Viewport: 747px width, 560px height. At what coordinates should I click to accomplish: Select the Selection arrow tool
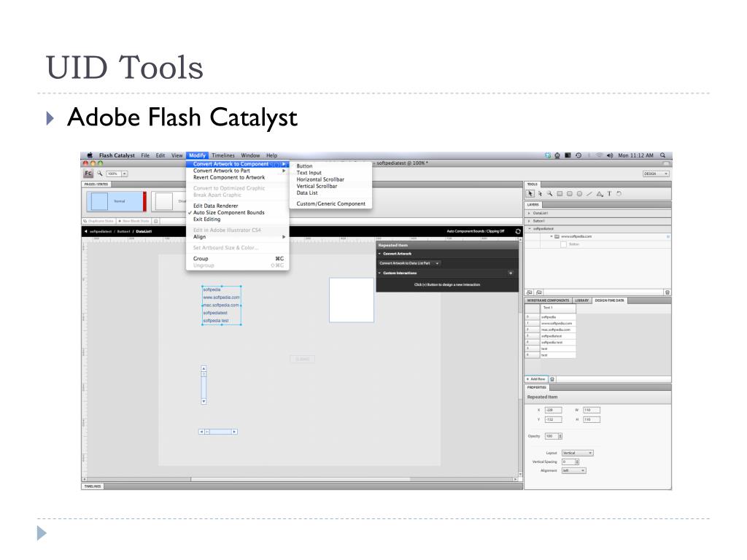530,194
